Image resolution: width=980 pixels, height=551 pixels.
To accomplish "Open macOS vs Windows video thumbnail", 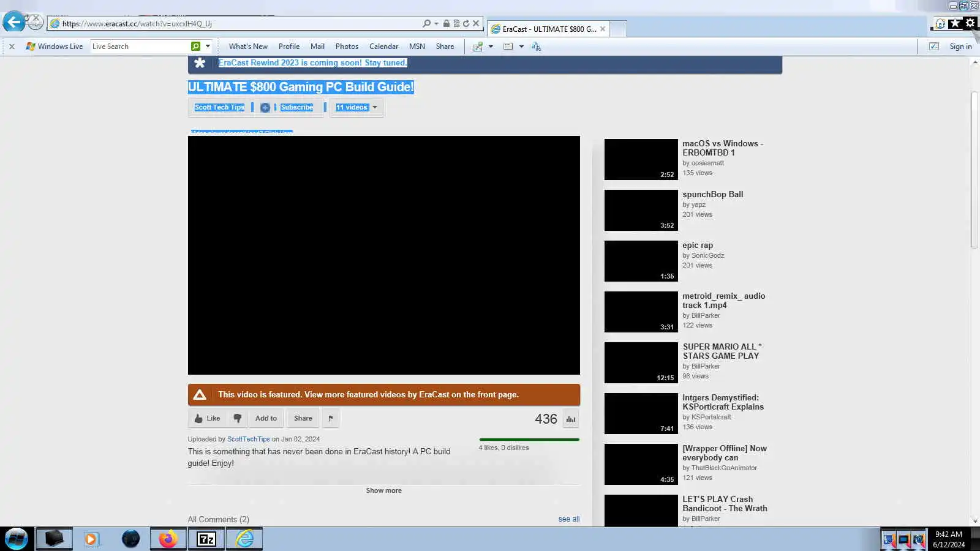I will coord(641,159).
